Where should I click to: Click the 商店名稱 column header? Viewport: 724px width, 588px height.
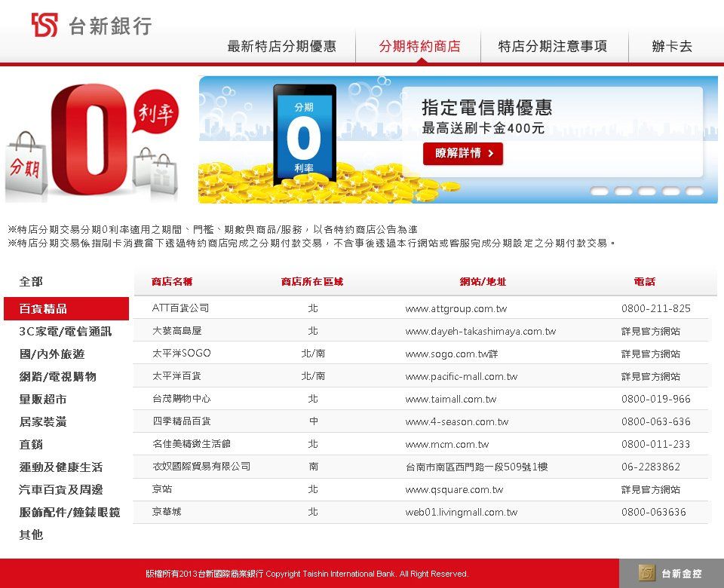[172, 281]
